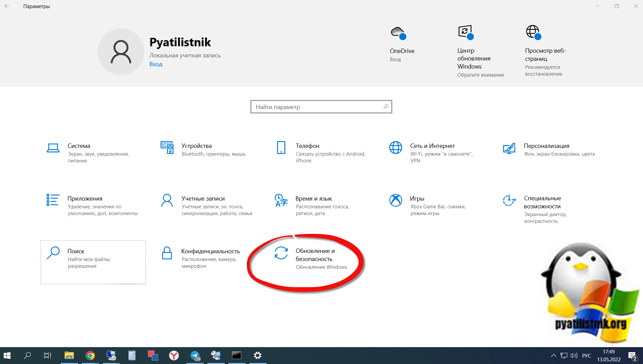
Task: Open the Персонализация label
Action: [547, 146]
